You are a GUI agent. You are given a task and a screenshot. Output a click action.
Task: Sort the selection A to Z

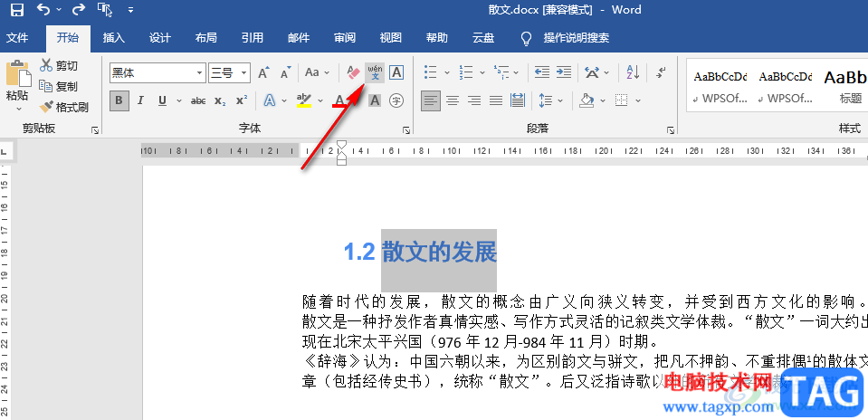(x=634, y=72)
